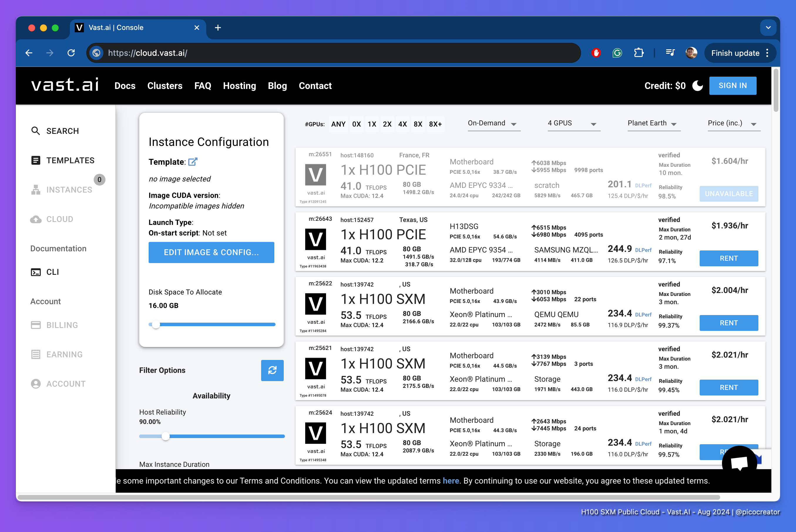Select 4X GPU count filter
This screenshot has width=796, height=532.
click(403, 124)
